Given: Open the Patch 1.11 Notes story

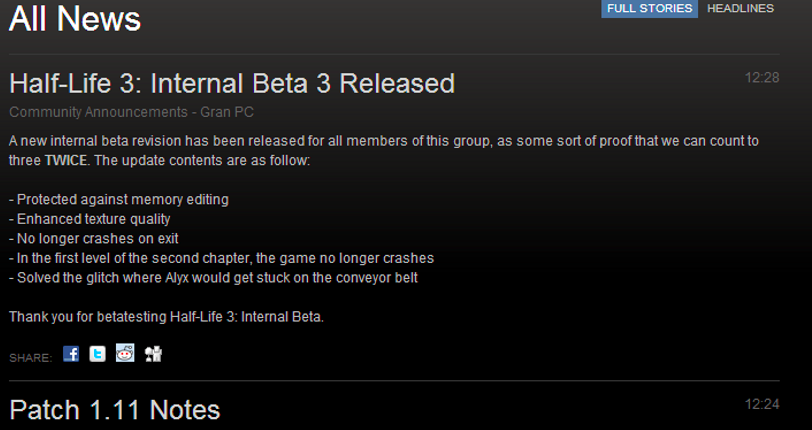Looking at the screenshot, I should pos(114,410).
